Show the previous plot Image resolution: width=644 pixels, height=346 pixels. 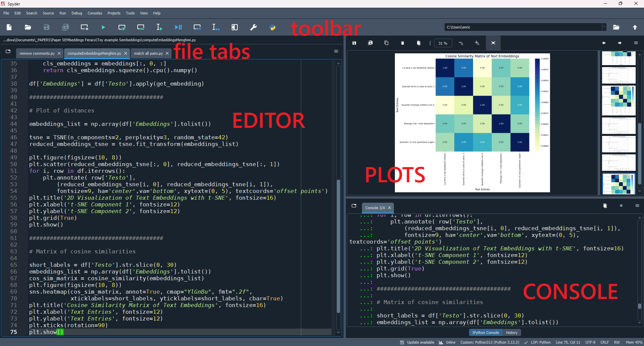point(604,43)
